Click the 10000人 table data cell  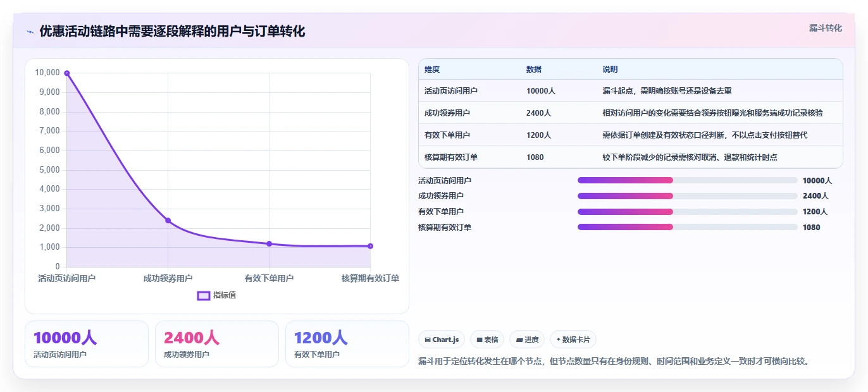pyautogui.click(x=558, y=91)
